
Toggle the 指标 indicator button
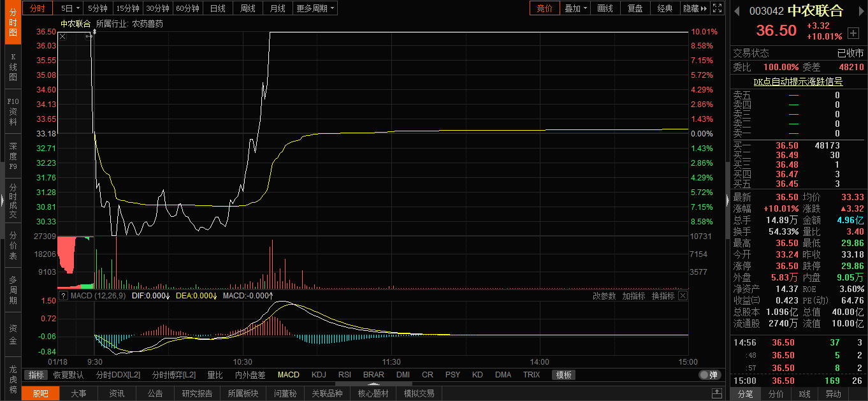pos(36,375)
